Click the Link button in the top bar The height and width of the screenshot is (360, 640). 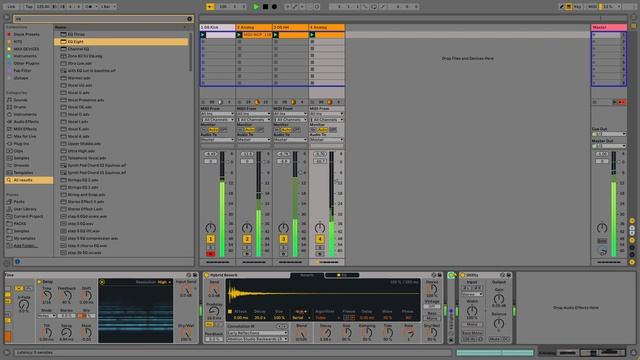click(x=11, y=7)
